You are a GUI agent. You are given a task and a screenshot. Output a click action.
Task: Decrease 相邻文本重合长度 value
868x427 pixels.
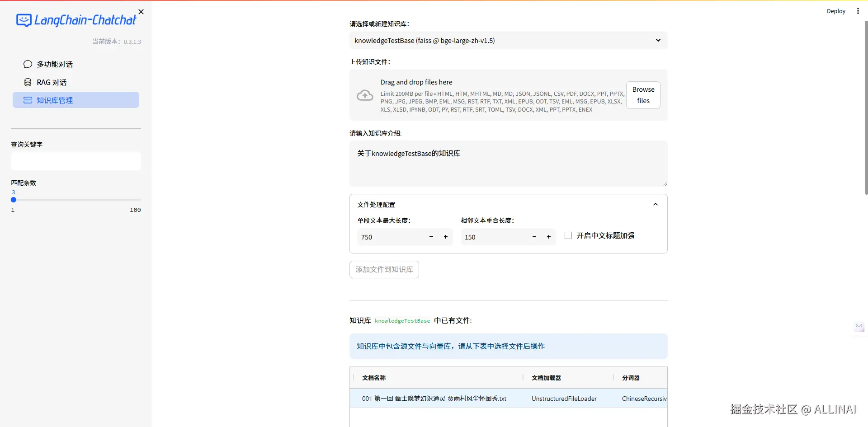[x=534, y=237]
